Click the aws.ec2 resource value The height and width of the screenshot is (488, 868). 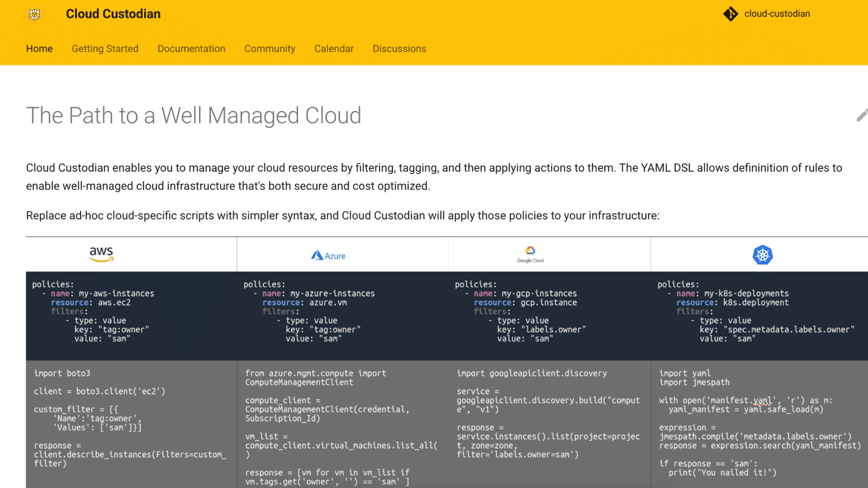[114, 303]
